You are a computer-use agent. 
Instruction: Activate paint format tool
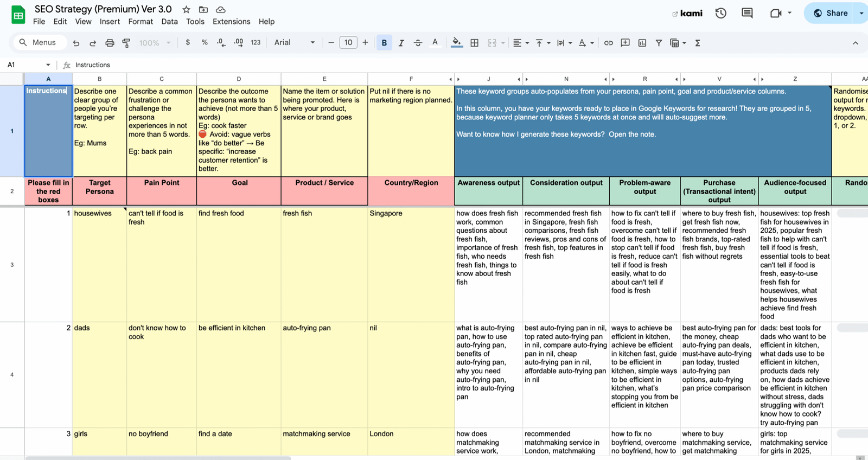[x=126, y=43]
